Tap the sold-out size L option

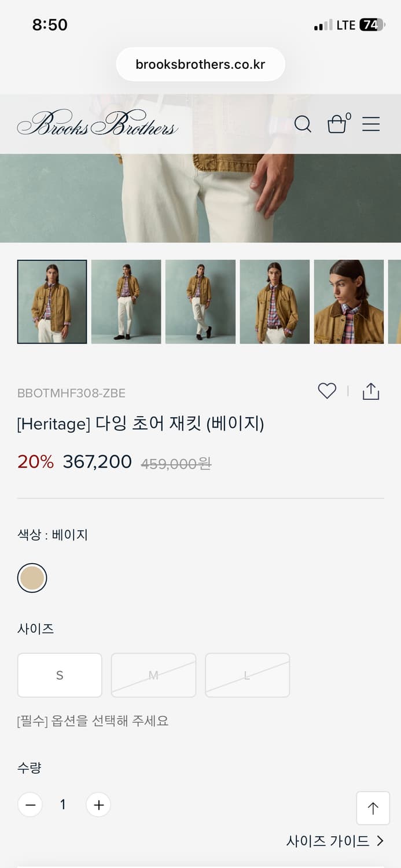pos(247,675)
